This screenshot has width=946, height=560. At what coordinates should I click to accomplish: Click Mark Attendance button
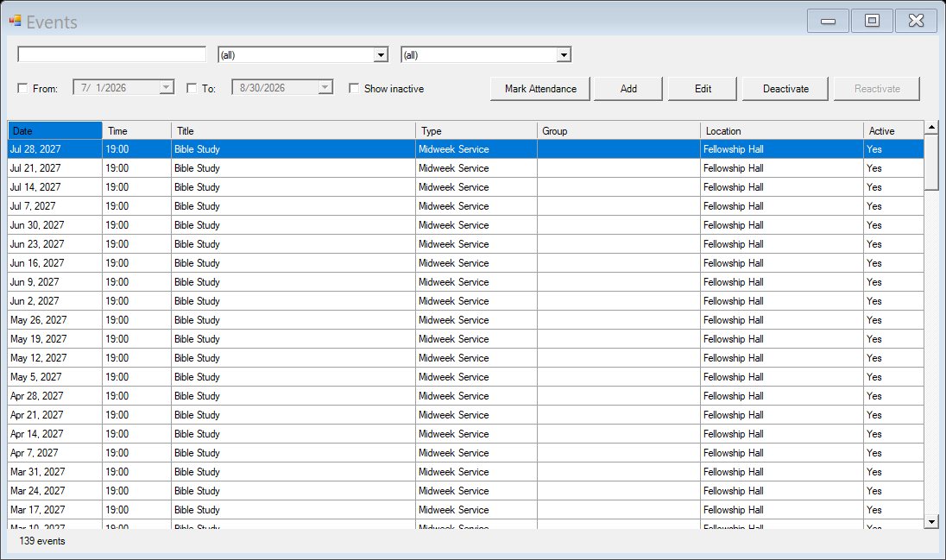pos(540,89)
